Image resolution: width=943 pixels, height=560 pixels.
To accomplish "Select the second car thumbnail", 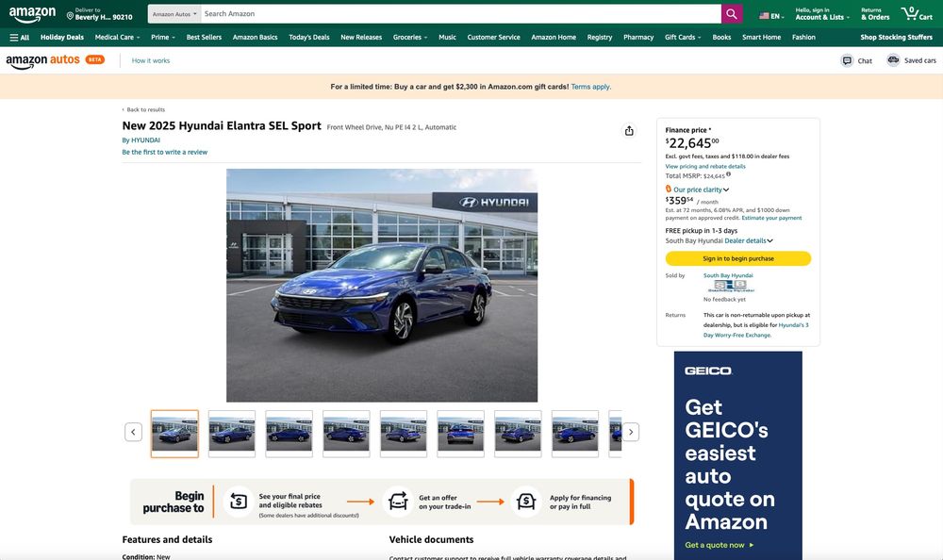I will (x=232, y=434).
